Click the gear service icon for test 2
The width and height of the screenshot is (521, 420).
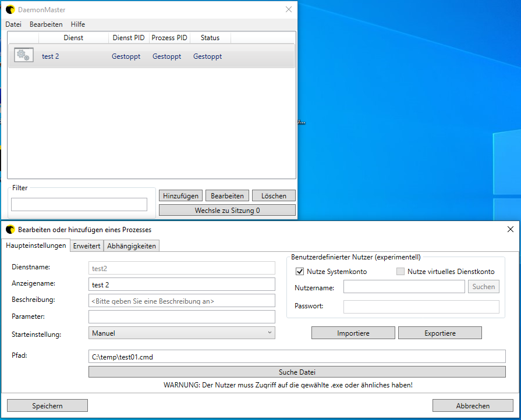click(23, 56)
